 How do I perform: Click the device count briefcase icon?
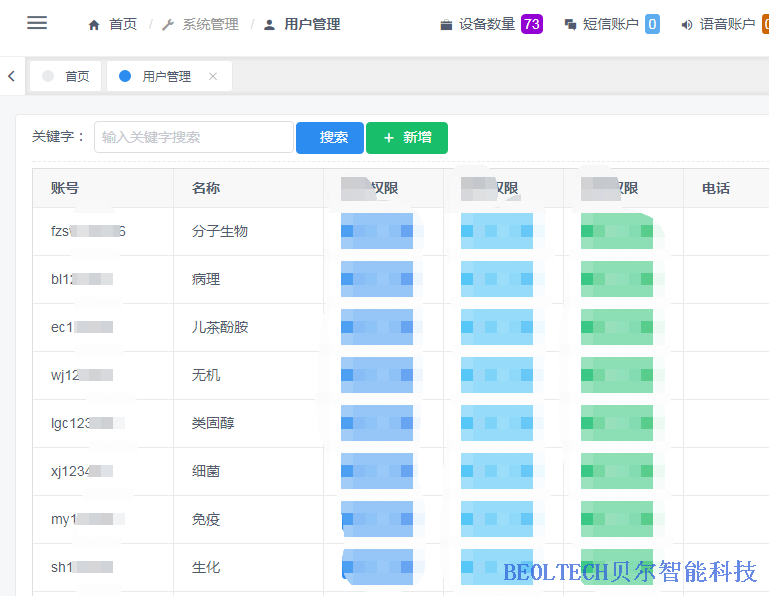[446, 24]
